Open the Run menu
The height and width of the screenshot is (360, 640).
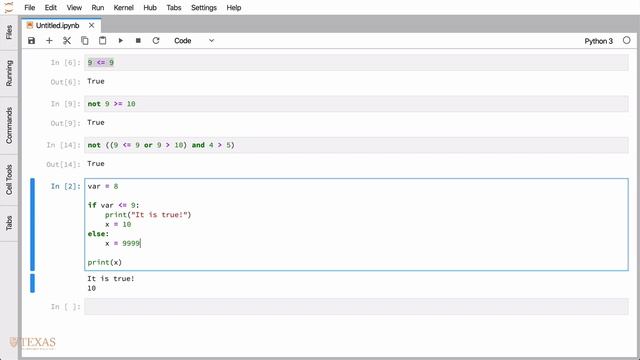[x=98, y=7]
